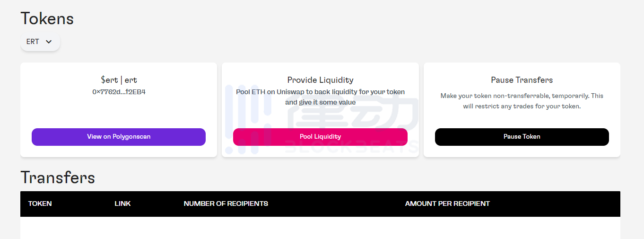Click the Tokens page heading
This screenshot has width=644, height=239.
47,19
